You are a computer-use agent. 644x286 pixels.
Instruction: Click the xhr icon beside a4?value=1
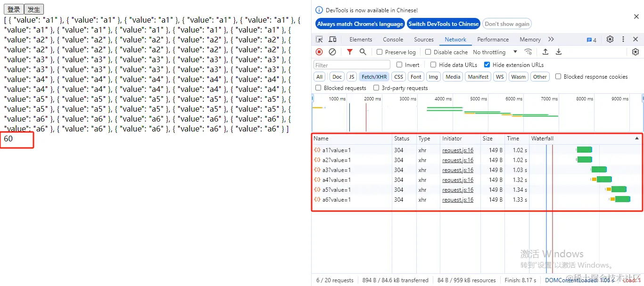click(x=317, y=180)
